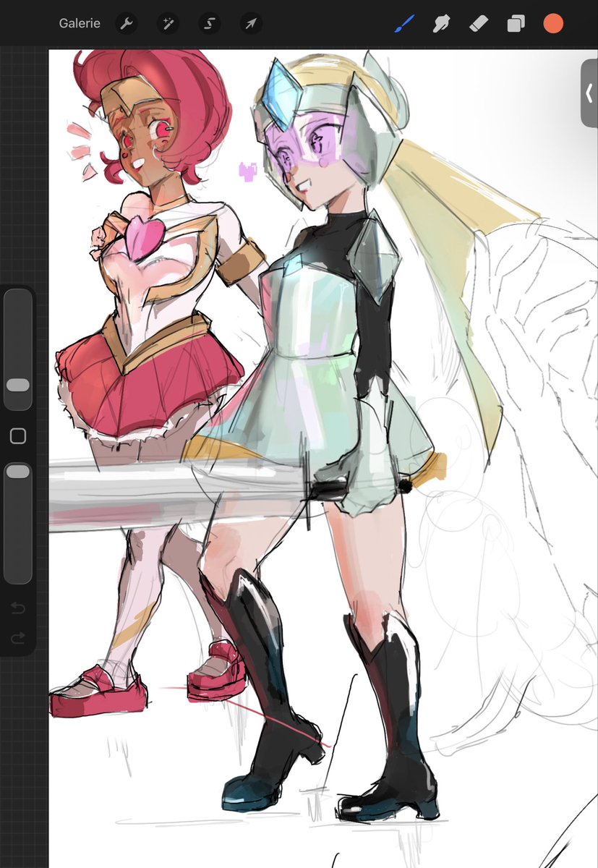Open the Layers panel
Viewport: 598px width, 868px height.
tap(516, 24)
